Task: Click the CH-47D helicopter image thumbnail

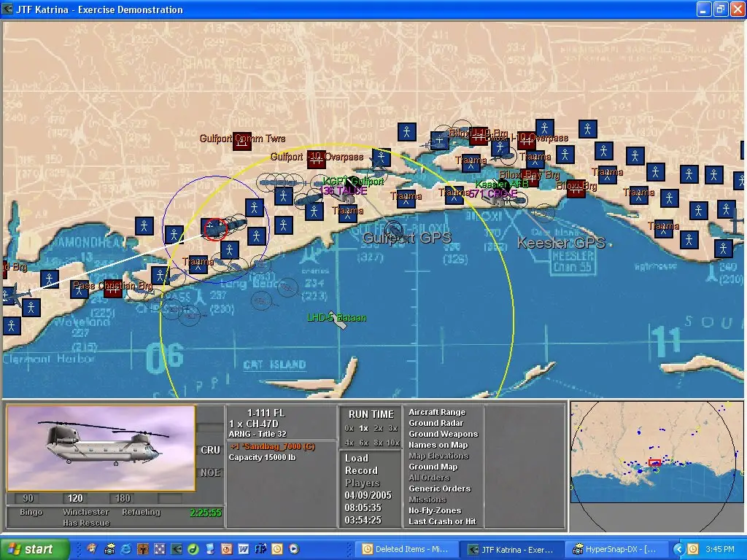Action: coord(101,447)
